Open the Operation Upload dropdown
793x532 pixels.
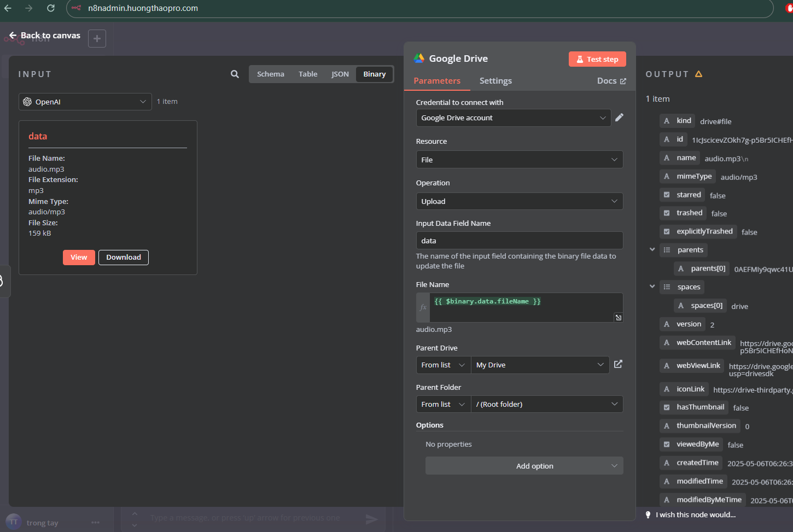pyautogui.click(x=520, y=201)
